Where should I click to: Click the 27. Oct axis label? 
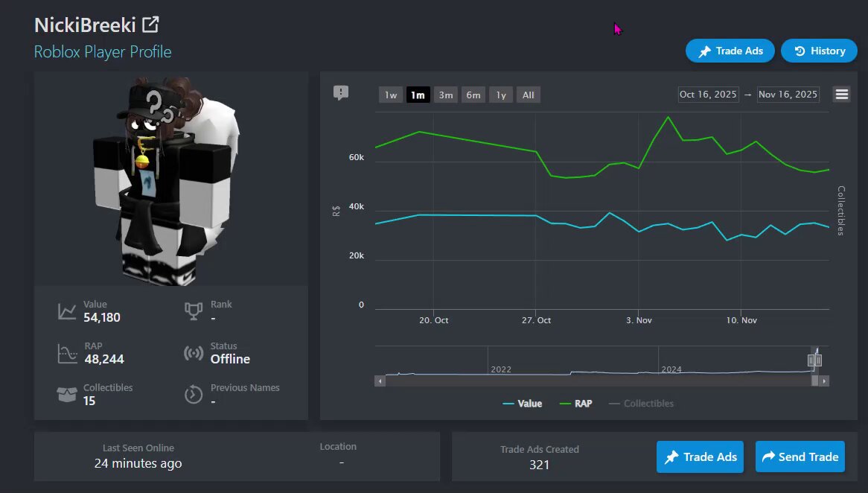click(537, 320)
